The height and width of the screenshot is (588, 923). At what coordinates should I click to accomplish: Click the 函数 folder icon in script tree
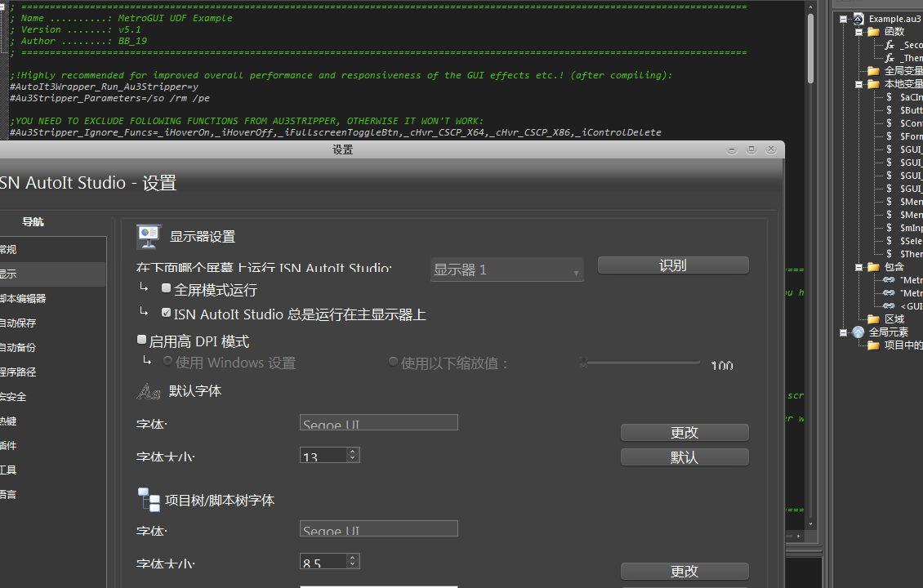point(873,32)
